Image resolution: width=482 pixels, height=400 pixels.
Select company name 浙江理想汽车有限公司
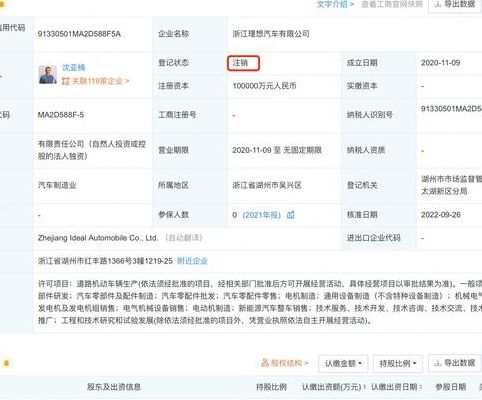(271, 34)
